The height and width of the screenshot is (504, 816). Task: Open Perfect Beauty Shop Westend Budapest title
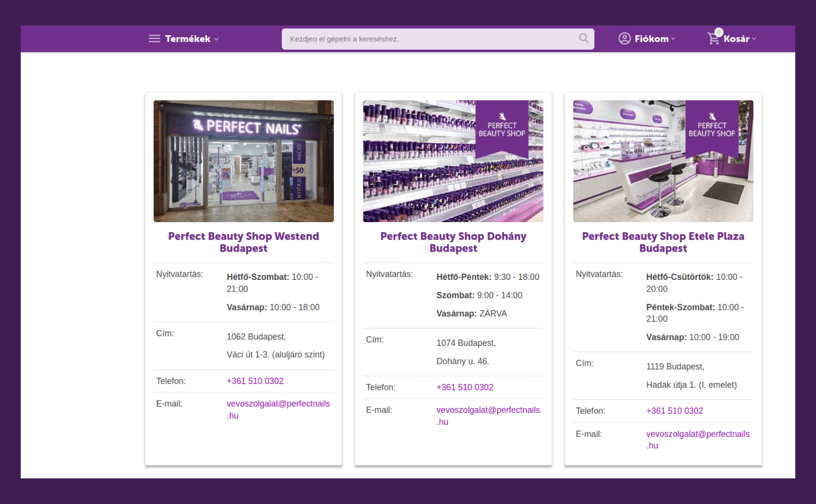pyautogui.click(x=244, y=242)
